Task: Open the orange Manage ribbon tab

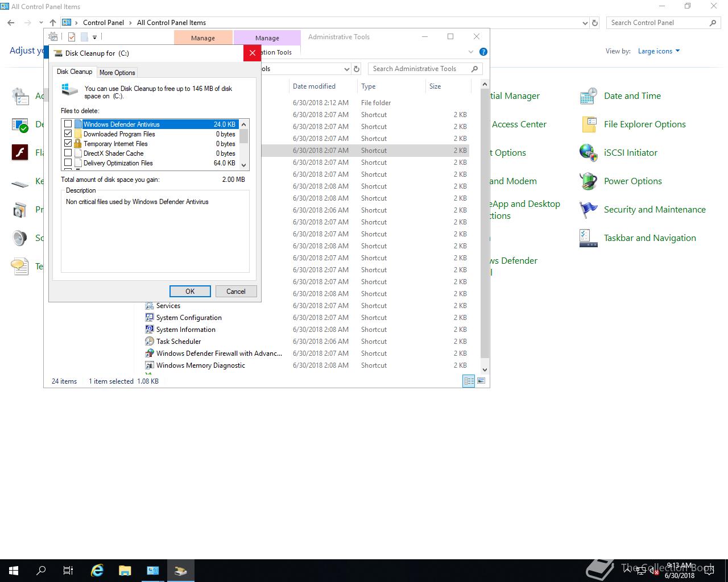Action: point(203,38)
